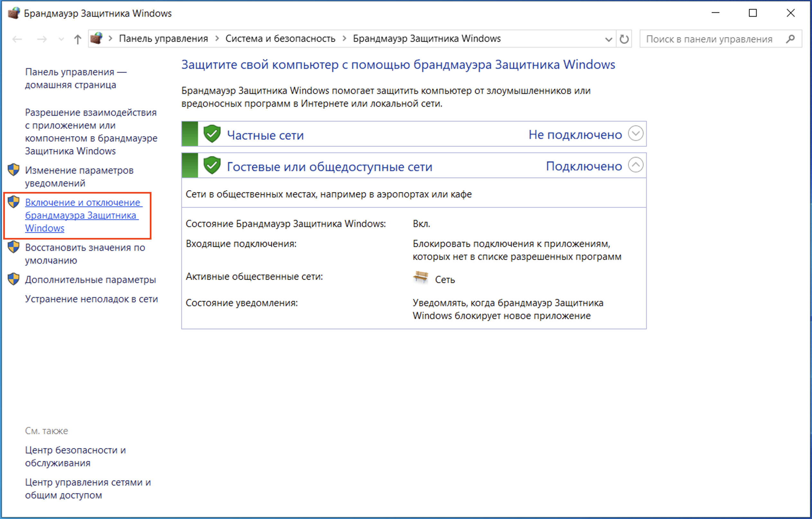Open 'Дополнительные параметры' link
Viewport: 812px width, 519px height.
90,279
